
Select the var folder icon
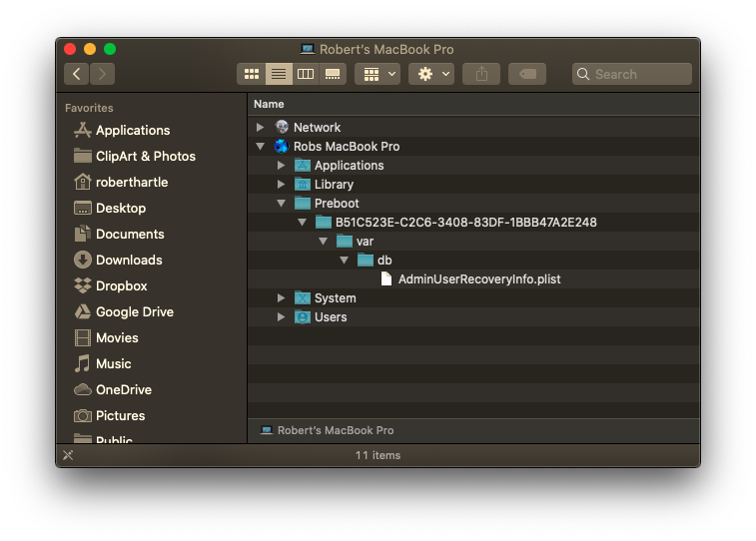(x=345, y=241)
